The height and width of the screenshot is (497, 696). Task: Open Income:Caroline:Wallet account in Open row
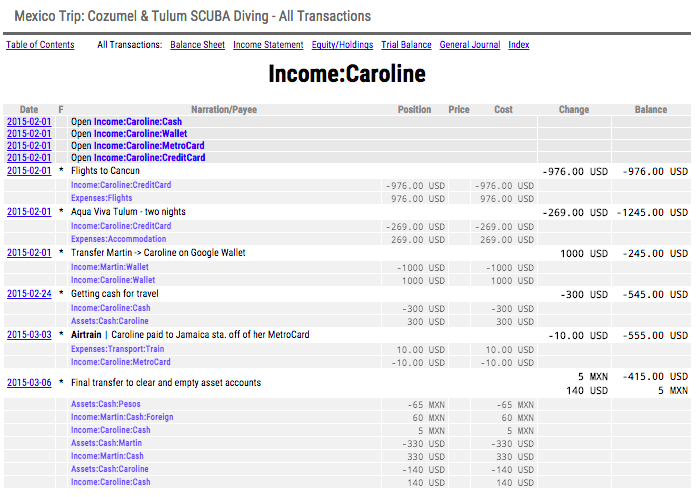coord(140,134)
